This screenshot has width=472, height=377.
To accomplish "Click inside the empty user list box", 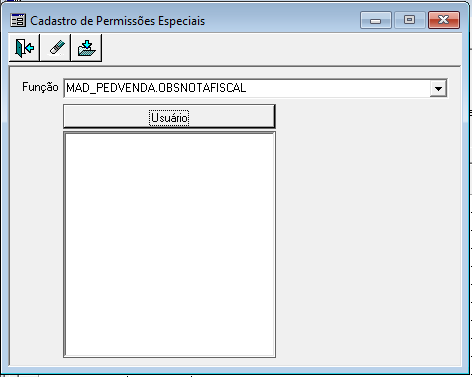I will point(169,245).
